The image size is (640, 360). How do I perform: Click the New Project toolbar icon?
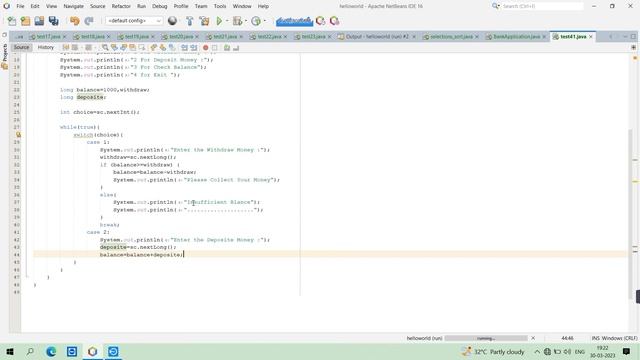[25, 21]
